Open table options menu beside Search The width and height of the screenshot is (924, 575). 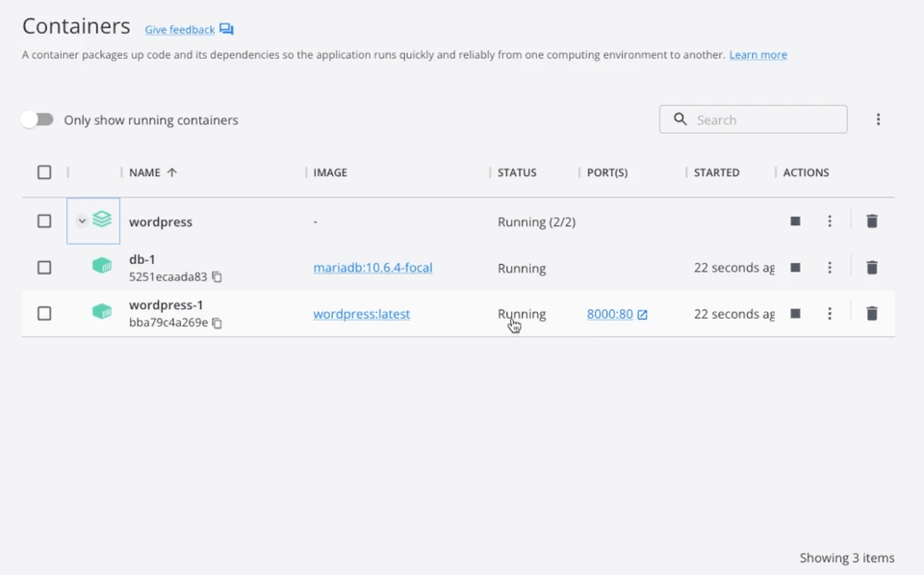[878, 119]
